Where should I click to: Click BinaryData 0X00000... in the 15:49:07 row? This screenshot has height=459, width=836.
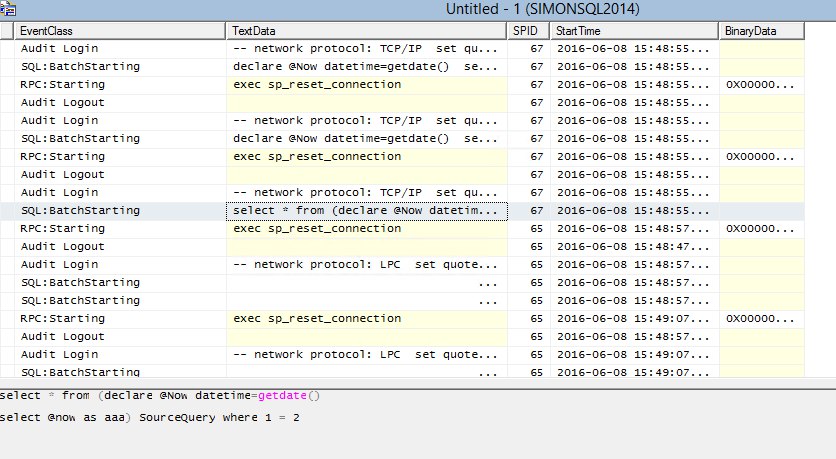pyautogui.click(x=760, y=319)
